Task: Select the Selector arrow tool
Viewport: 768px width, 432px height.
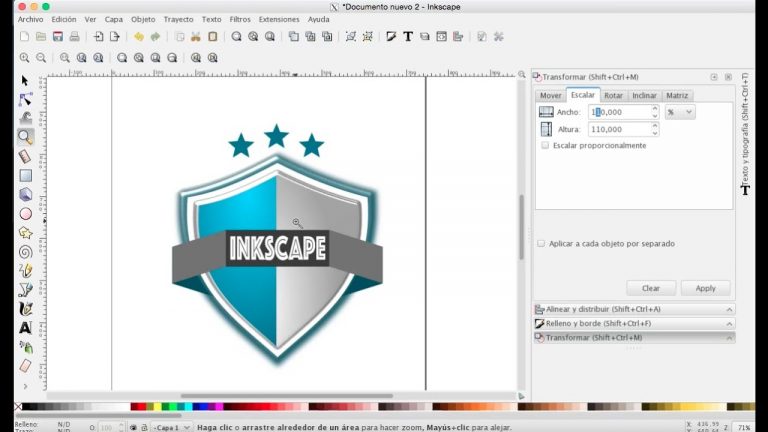Action: coord(25,80)
